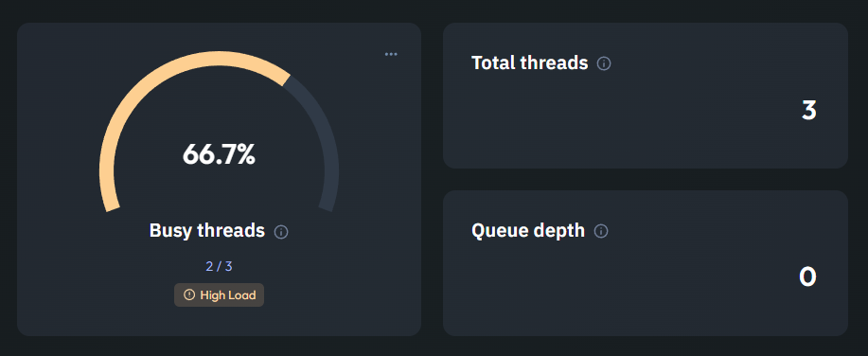Image resolution: width=868 pixels, height=356 pixels.
Task: Click info icon beside Queue depth
Action: pos(601,231)
